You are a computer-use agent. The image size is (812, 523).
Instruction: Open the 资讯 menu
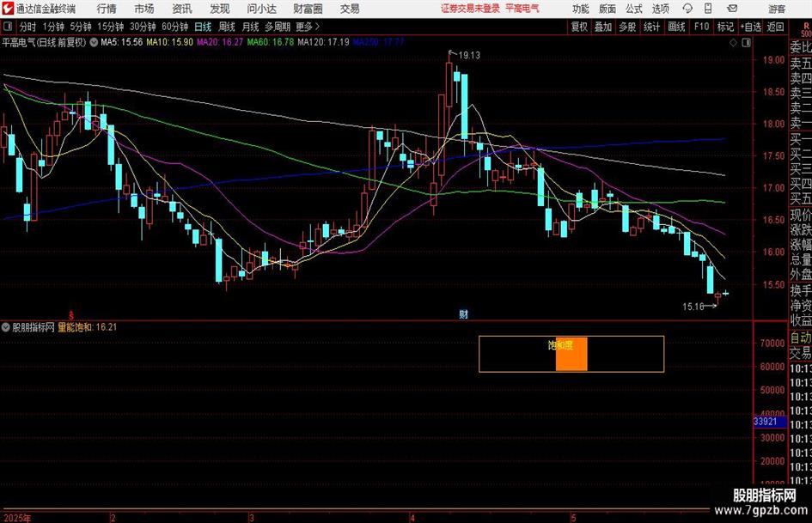click(x=182, y=9)
